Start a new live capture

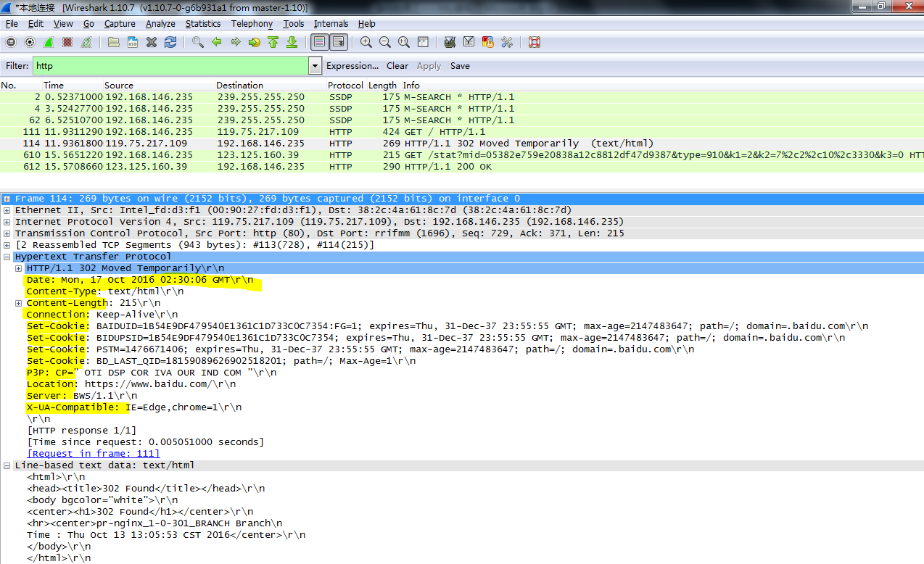pyautogui.click(x=49, y=42)
